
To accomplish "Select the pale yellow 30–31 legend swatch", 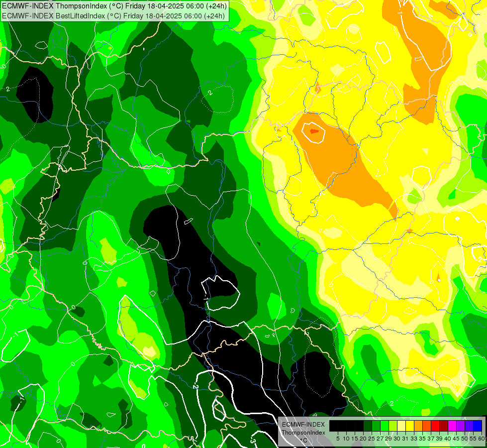I will [x=401, y=426].
